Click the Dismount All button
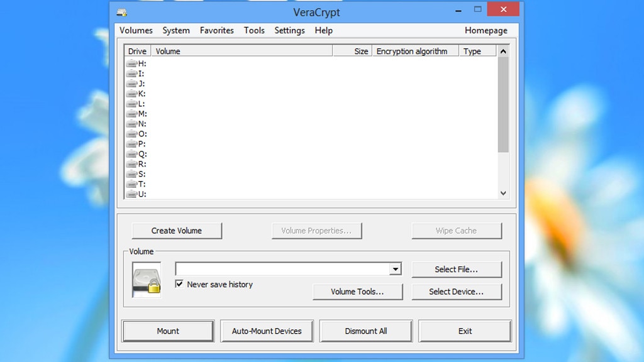Image resolution: width=644 pixels, height=362 pixels. (365, 331)
